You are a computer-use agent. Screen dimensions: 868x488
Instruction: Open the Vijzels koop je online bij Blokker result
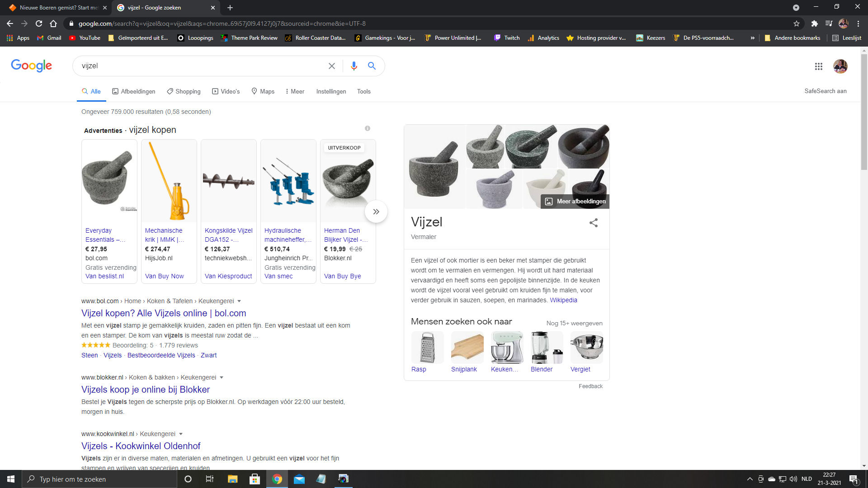pos(146,389)
